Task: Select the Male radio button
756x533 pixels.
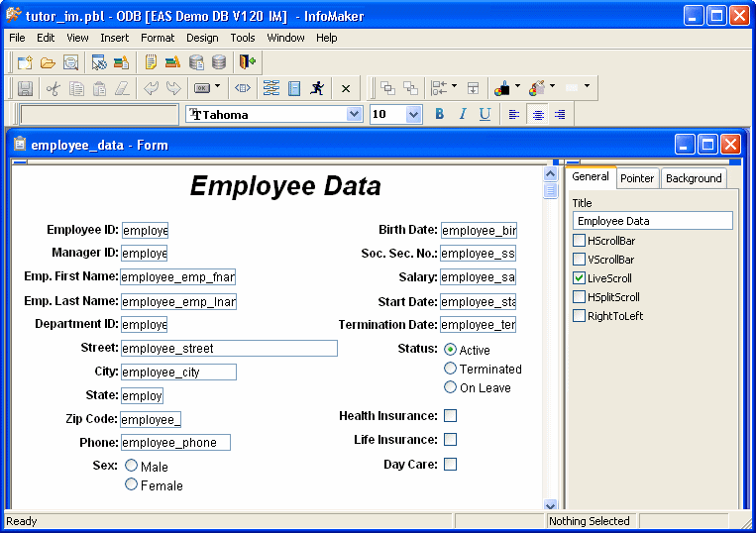Action: point(131,465)
